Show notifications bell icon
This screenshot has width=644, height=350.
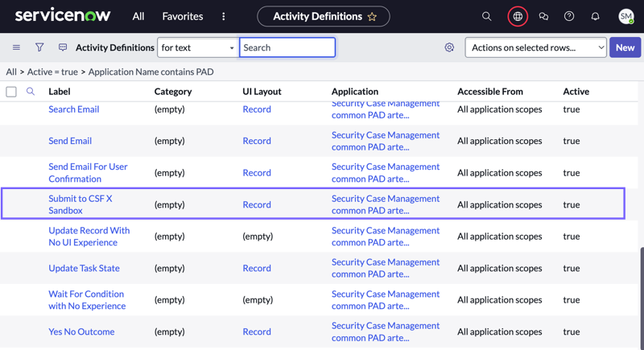point(595,16)
